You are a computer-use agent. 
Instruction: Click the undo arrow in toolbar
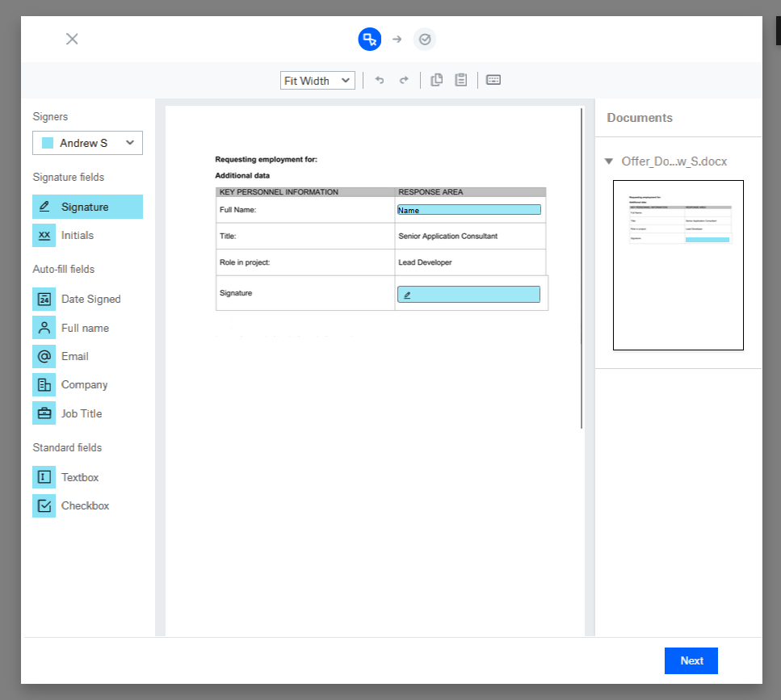point(380,80)
